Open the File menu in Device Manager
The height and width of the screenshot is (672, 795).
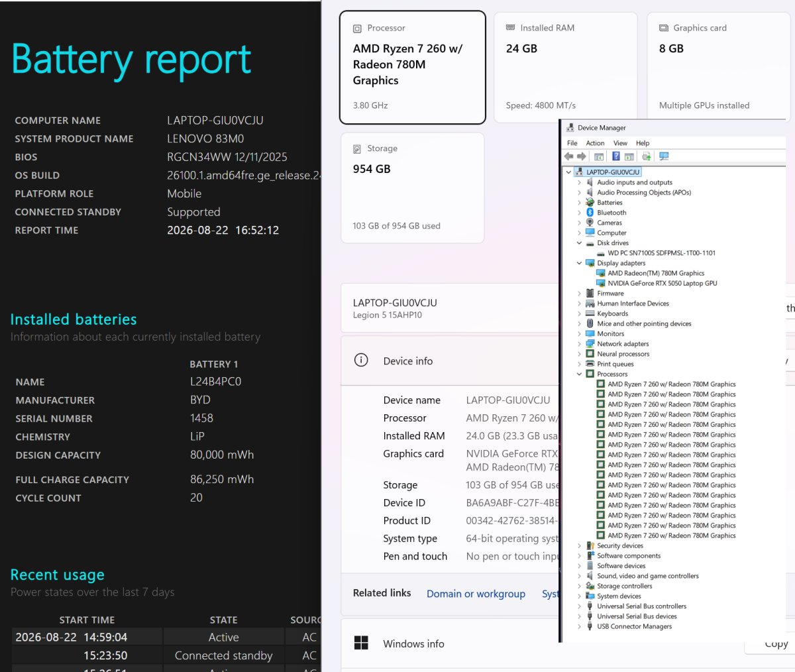click(572, 143)
